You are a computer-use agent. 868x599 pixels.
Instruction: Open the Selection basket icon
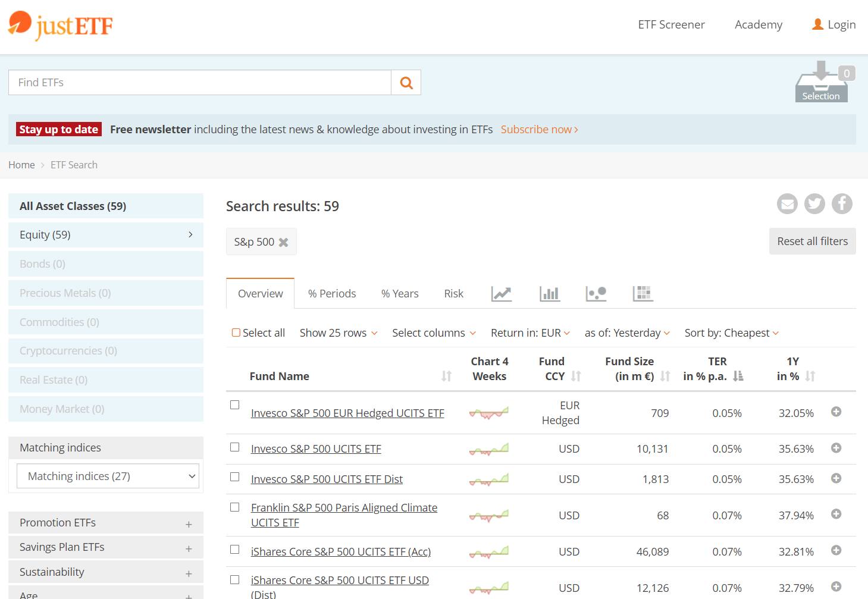tap(822, 81)
